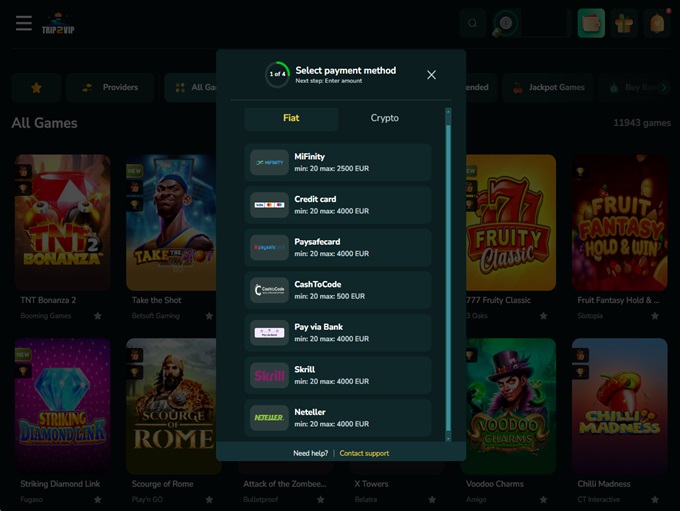
Task: Choose Credit card payment method
Action: click(340, 205)
